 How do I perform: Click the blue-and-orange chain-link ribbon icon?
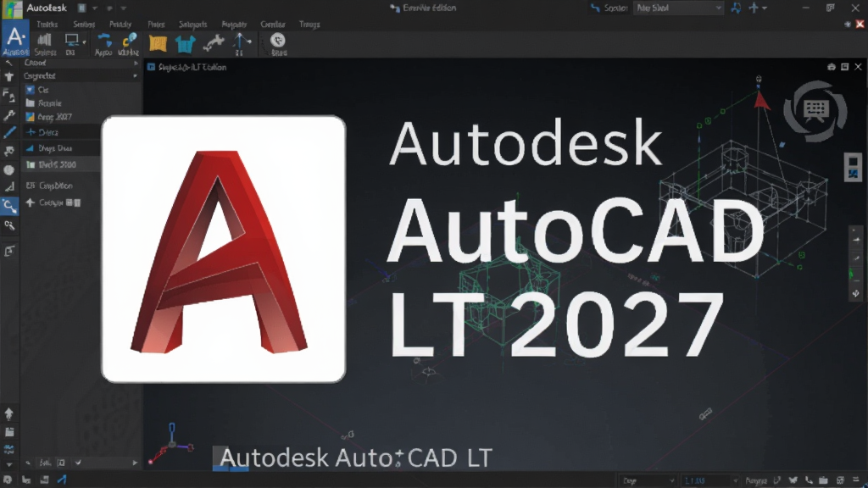[129, 40]
